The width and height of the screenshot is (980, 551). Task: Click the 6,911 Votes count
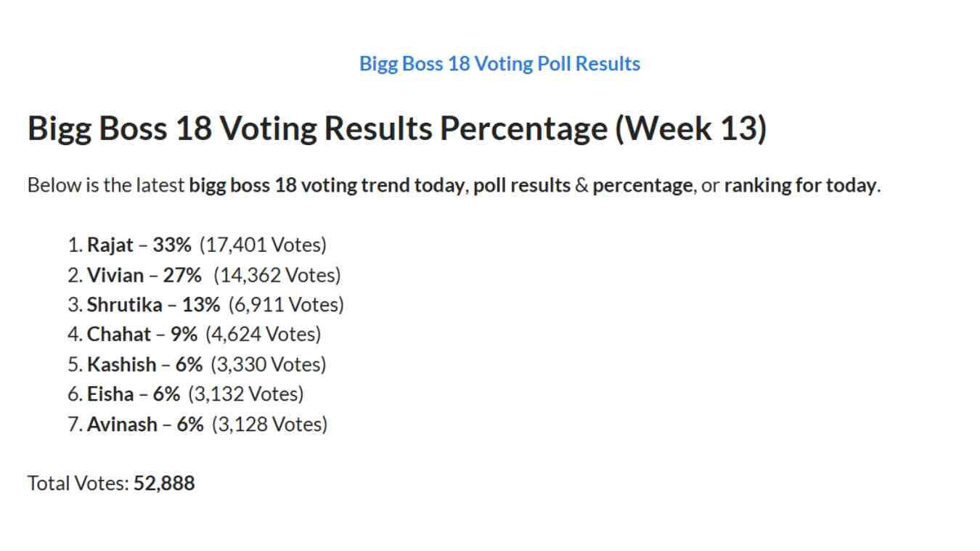pyautogui.click(x=286, y=305)
